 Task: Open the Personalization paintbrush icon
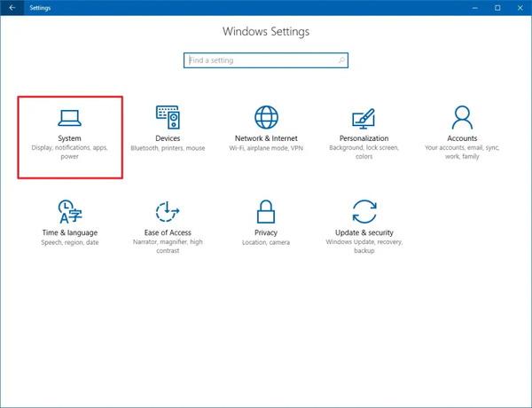pyautogui.click(x=364, y=119)
